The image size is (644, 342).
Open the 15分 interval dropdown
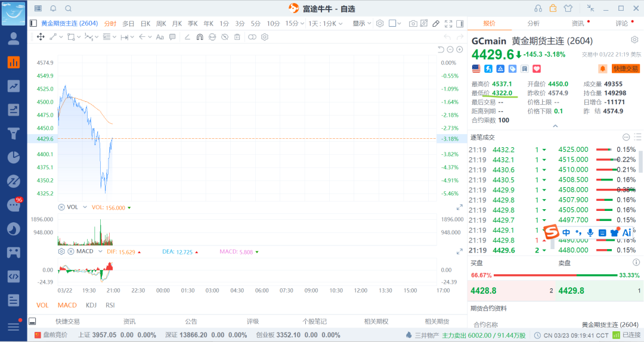[x=295, y=23]
